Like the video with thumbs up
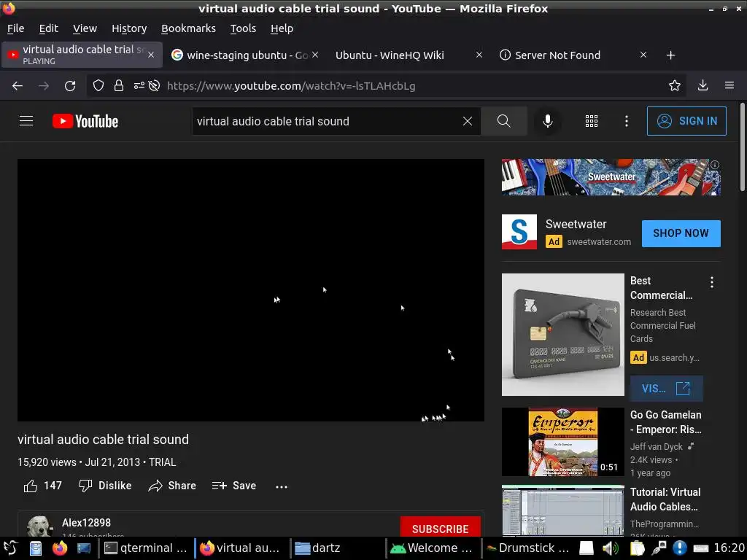The height and width of the screenshot is (560, 747). [x=43, y=486]
